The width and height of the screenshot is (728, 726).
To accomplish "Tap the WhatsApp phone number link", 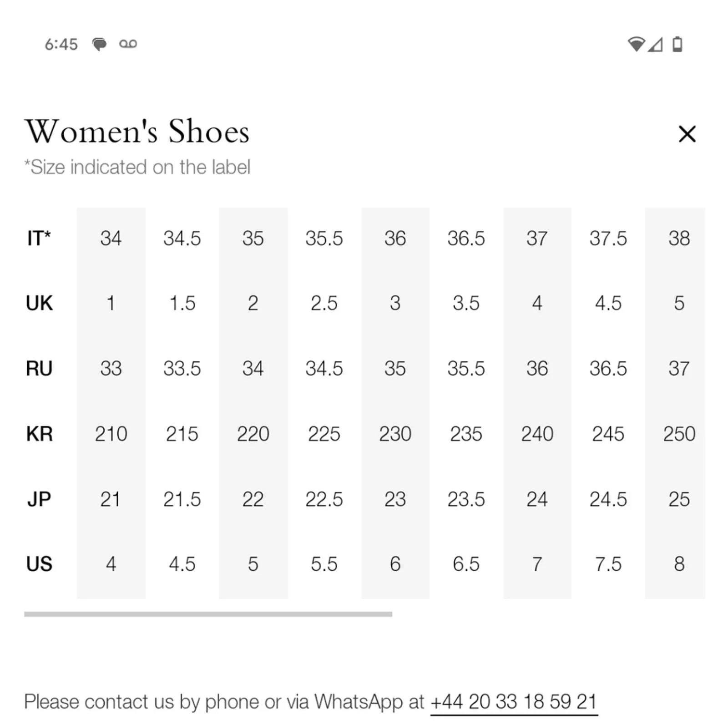I will tap(514, 701).
